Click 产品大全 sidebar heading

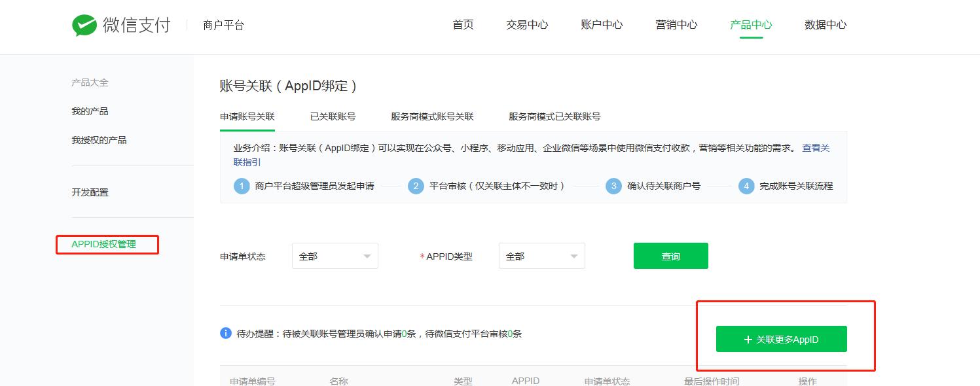point(90,82)
